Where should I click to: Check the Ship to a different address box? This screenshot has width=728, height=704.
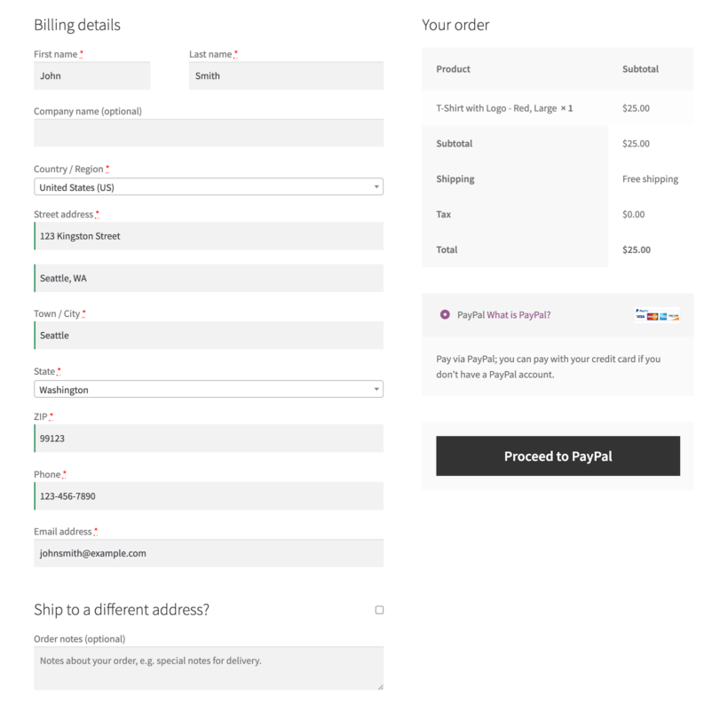379,609
